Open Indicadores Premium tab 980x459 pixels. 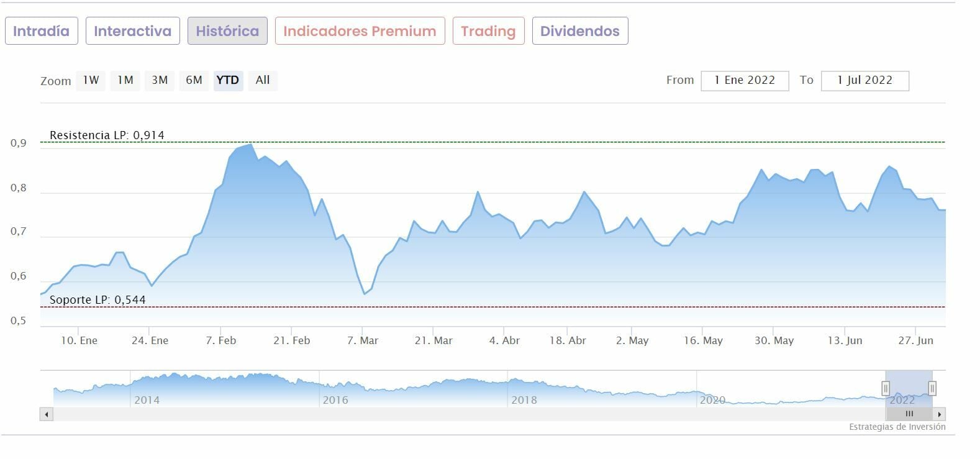coord(360,31)
